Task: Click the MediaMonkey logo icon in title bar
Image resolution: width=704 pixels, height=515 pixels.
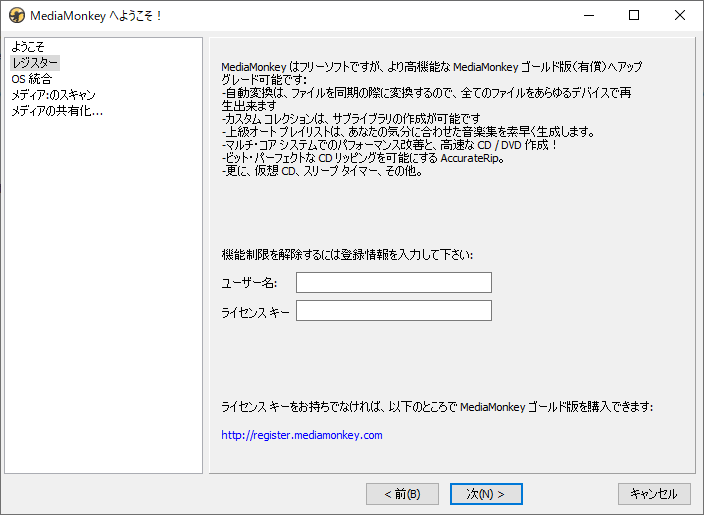Action: (x=17, y=15)
